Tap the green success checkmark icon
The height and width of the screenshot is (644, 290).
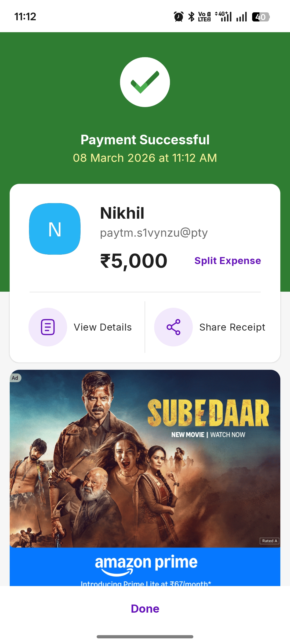(145, 82)
